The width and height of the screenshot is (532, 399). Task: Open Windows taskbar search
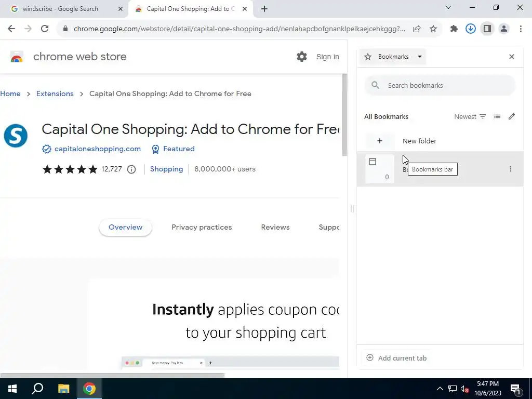[x=37, y=389]
